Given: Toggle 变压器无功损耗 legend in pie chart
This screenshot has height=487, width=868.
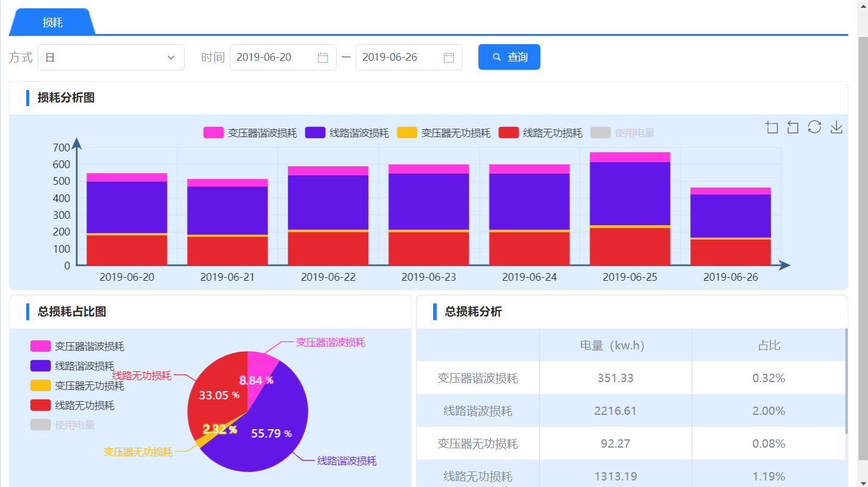Looking at the screenshot, I should click(77, 385).
